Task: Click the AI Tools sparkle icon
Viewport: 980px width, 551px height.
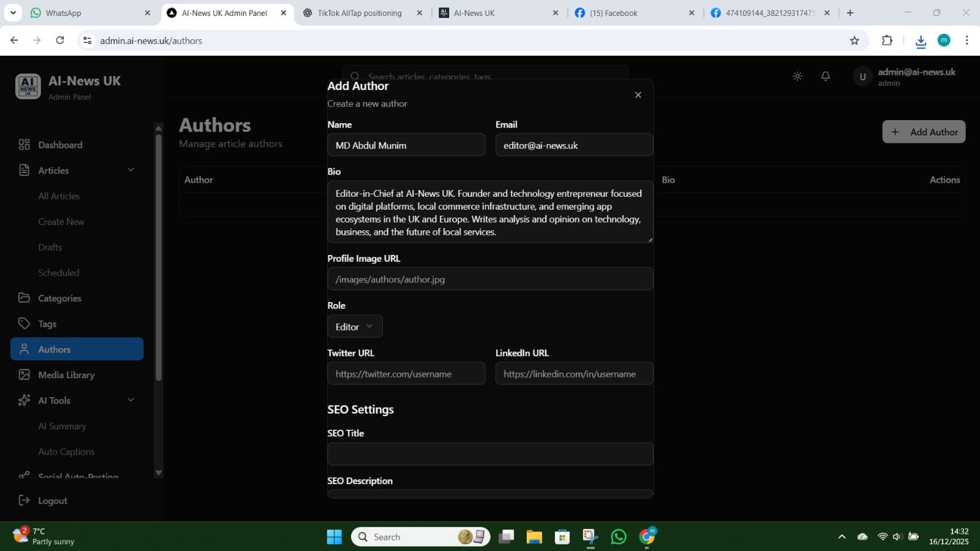Action: [x=24, y=400]
